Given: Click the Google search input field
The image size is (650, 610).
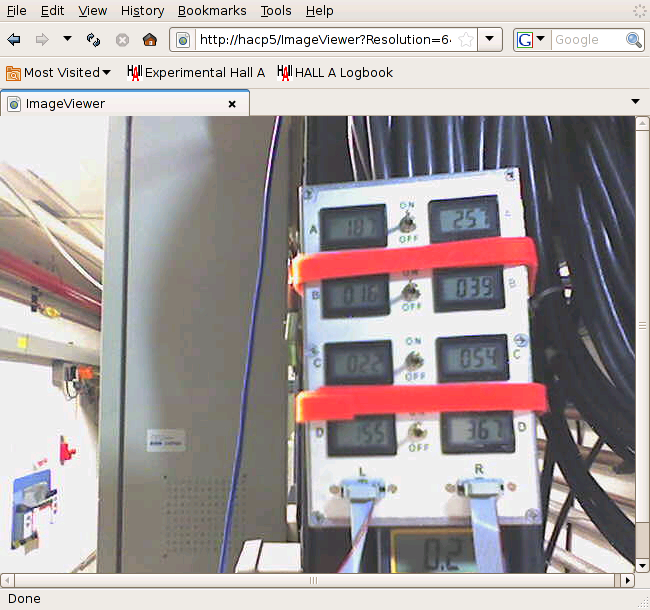Looking at the screenshot, I should pos(588,40).
